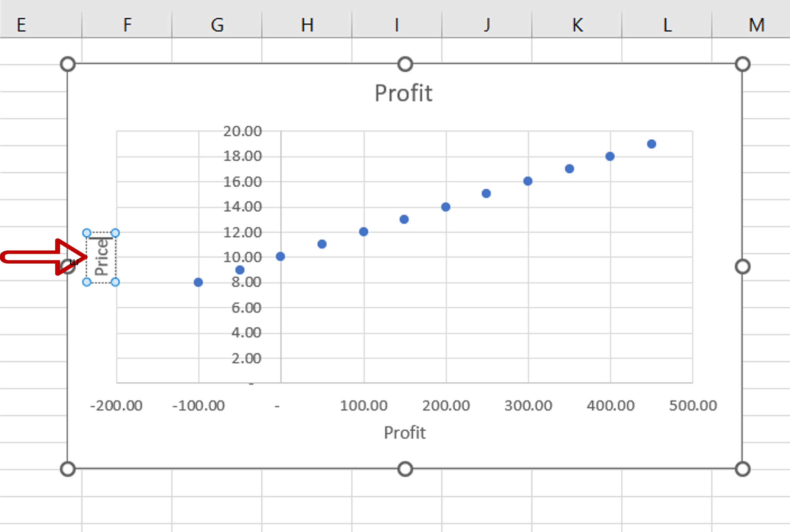Click top-right handle of Price title box
The image size is (790, 532).
click(115, 233)
